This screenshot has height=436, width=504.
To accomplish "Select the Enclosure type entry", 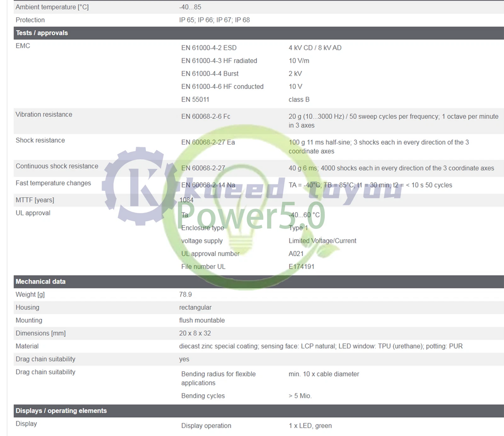I will click(x=203, y=228).
